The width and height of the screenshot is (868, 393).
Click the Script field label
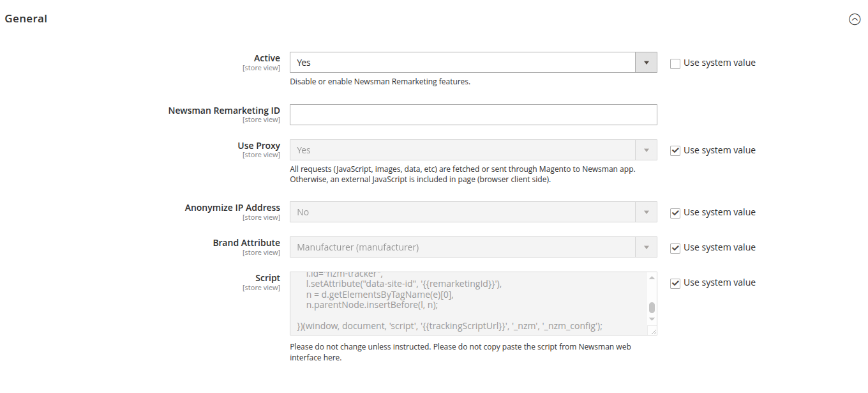(x=267, y=278)
